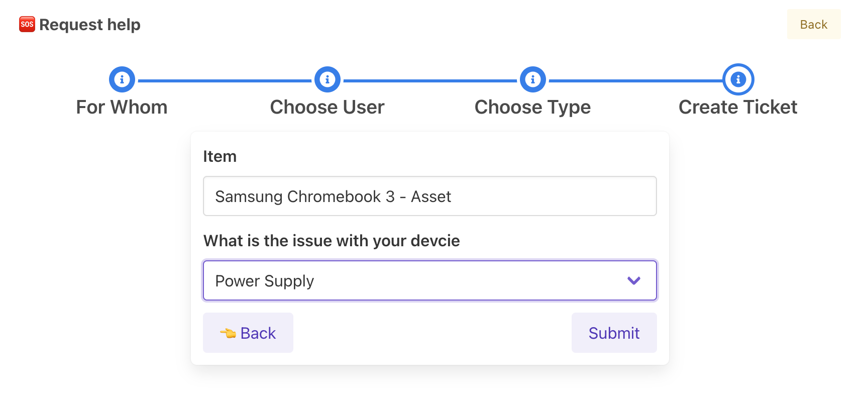Select the Create Ticket step label

click(x=738, y=107)
